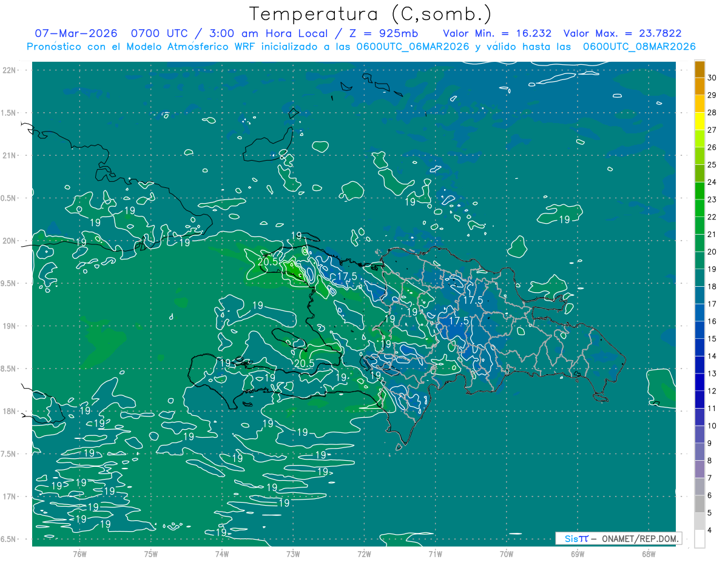Click the '21N' latitude axis label
This screenshot has width=728, height=562.
(x=10, y=155)
